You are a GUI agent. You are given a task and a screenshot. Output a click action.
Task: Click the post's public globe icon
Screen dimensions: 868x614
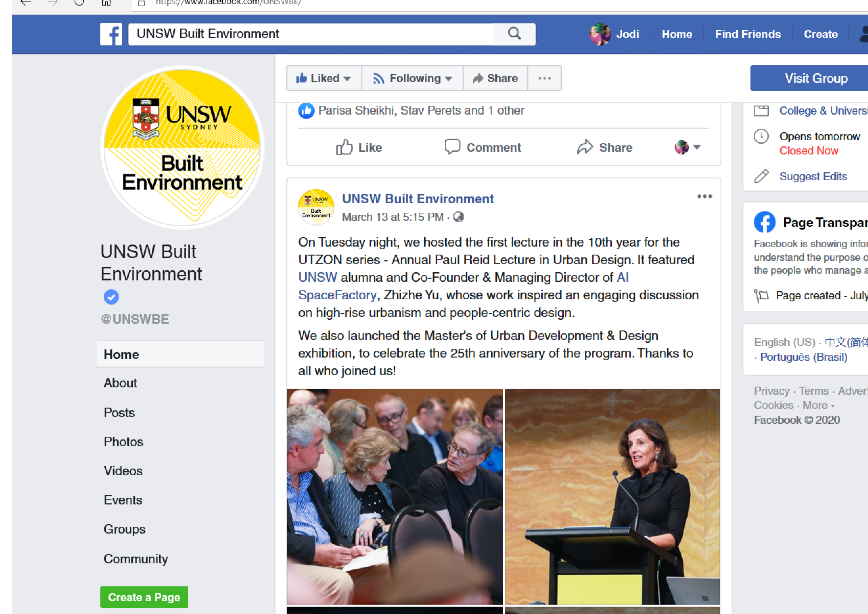click(458, 217)
